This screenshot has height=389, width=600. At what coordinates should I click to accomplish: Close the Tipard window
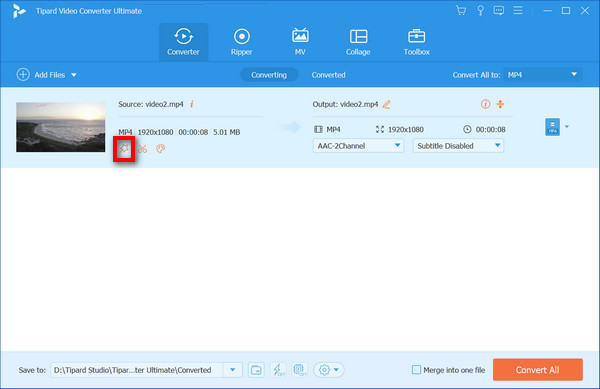click(585, 11)
